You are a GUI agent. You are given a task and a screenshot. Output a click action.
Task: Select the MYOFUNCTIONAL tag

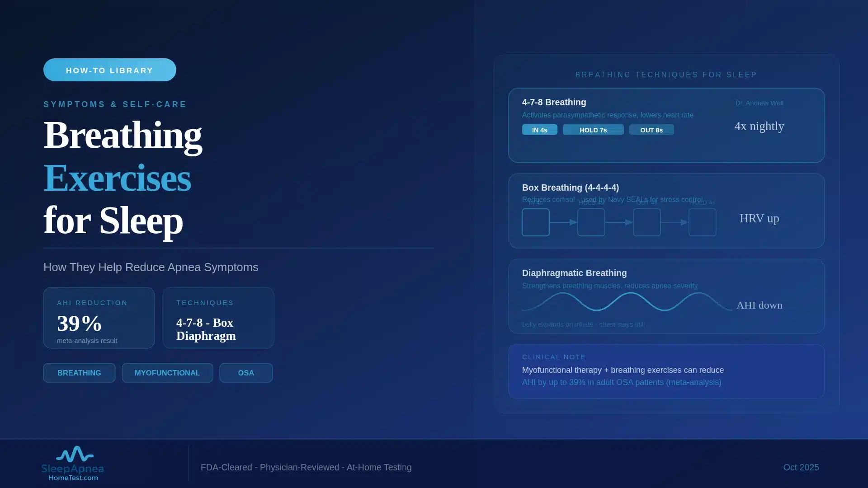point(167,373)
